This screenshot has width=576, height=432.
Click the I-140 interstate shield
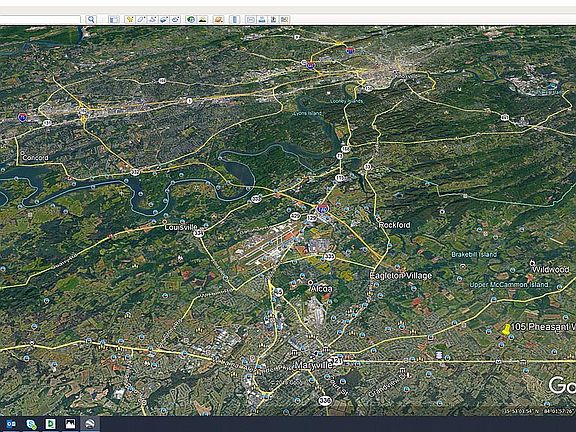tap(322, 209)
